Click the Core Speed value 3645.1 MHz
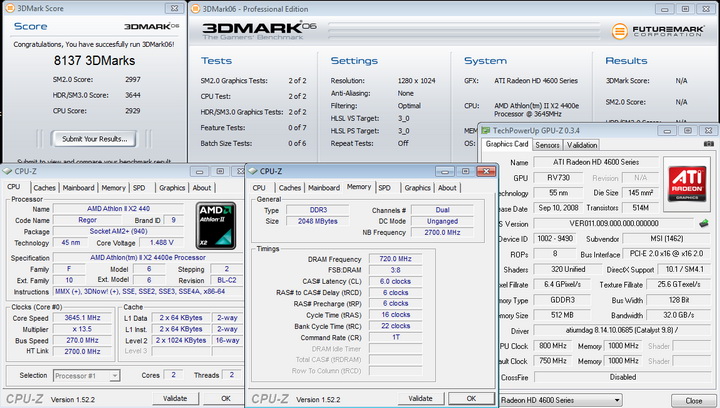The height and width of the screenshot is (408, 720). [x=82, y=318]
